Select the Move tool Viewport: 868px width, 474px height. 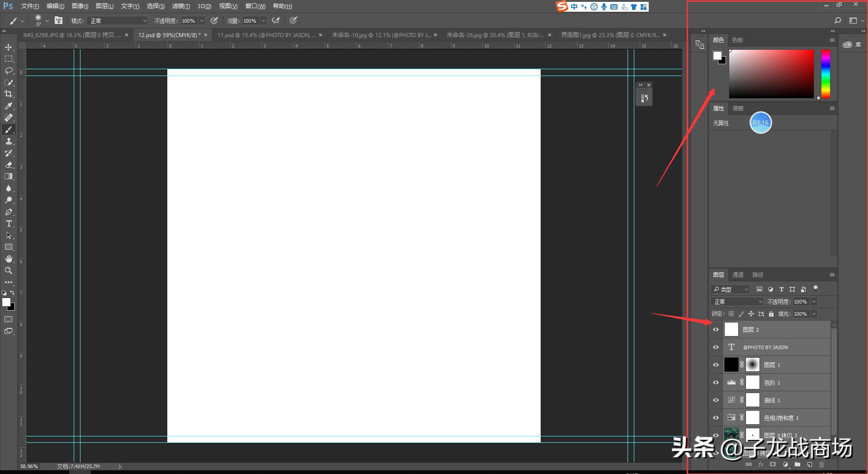9,47
